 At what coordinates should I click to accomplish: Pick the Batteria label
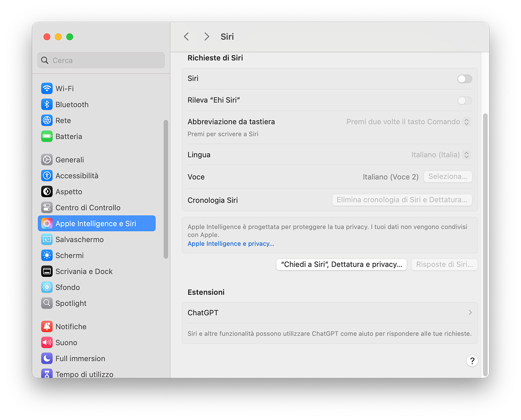click(x=69, y=136)
